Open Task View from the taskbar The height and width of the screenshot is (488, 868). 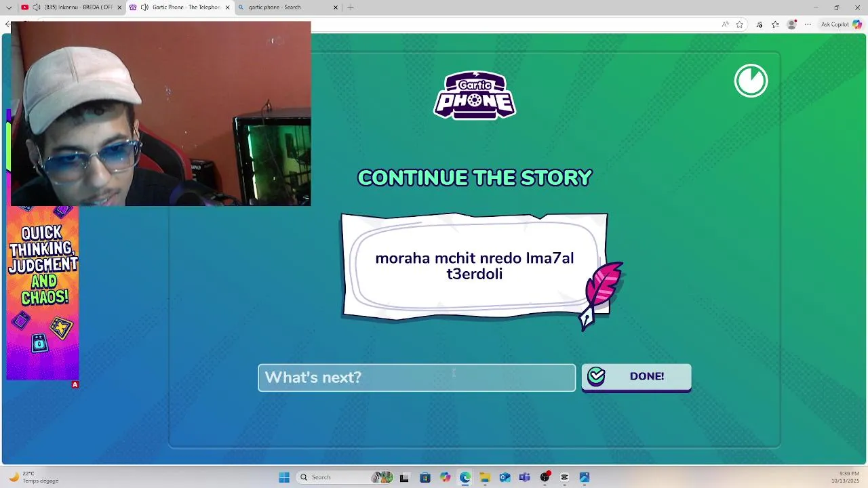pyautogui.click(x=404, y=477)
